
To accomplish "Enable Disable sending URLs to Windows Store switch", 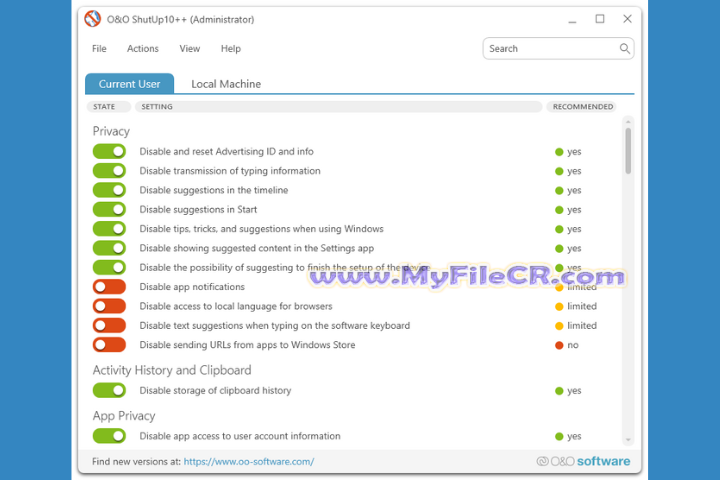I will click(109, 344).
